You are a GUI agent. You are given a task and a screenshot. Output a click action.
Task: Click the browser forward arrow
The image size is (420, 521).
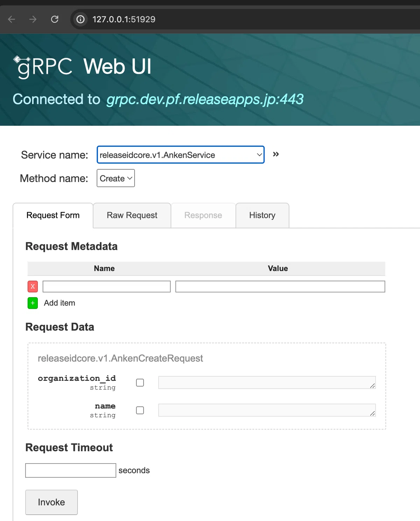pyautogui.click(x=33, y=19)
